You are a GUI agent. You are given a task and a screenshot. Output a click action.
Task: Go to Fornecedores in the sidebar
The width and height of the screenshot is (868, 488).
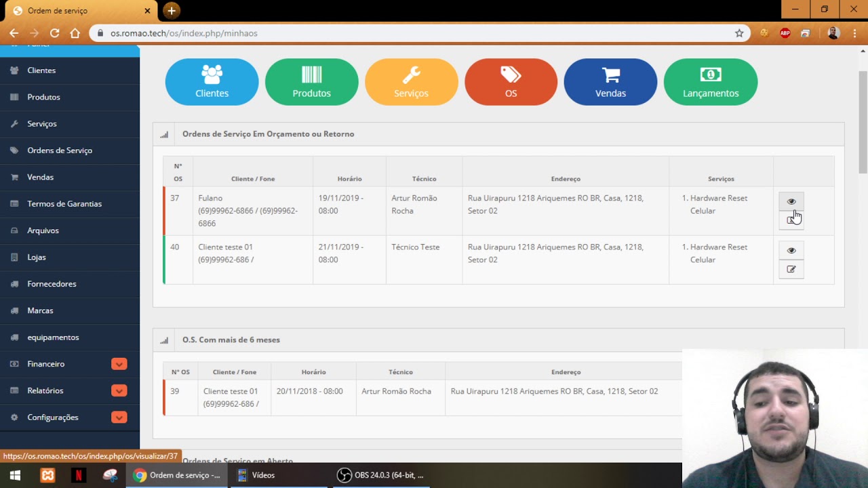pyautogui.click(x=69, y=284)
